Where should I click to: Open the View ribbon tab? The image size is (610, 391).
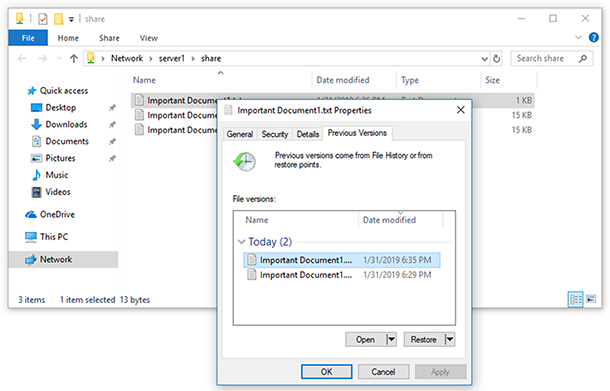tap(149, 38)
